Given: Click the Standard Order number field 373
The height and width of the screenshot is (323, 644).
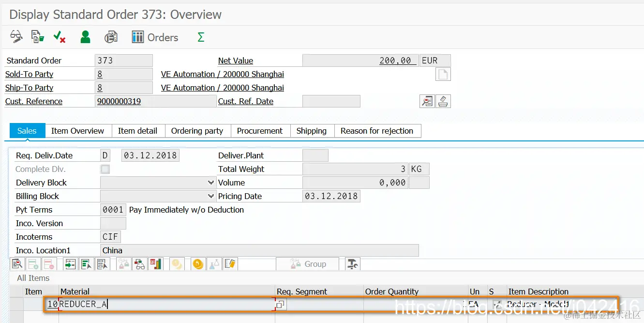Looking at the screenshot, I should coord(124,61).
